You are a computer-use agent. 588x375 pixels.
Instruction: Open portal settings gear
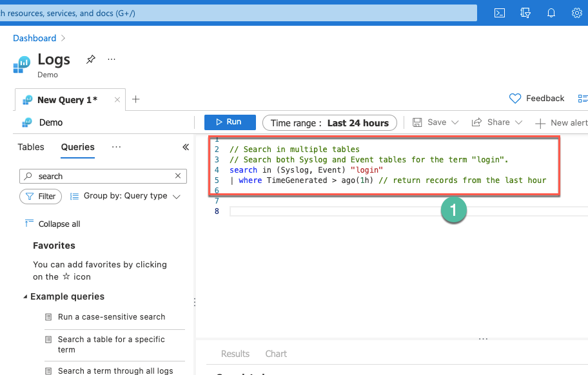577,13
